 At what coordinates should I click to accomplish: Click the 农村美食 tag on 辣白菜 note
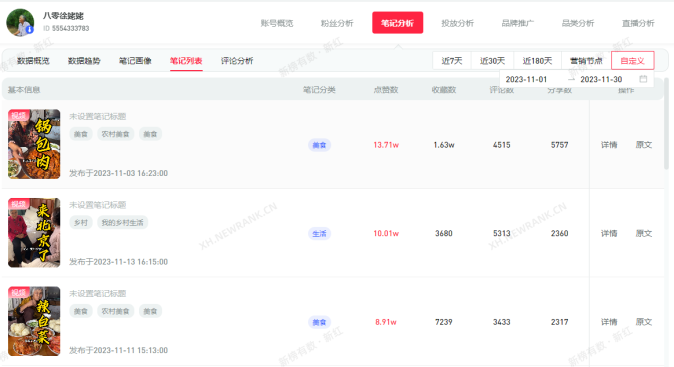(116, 311)
